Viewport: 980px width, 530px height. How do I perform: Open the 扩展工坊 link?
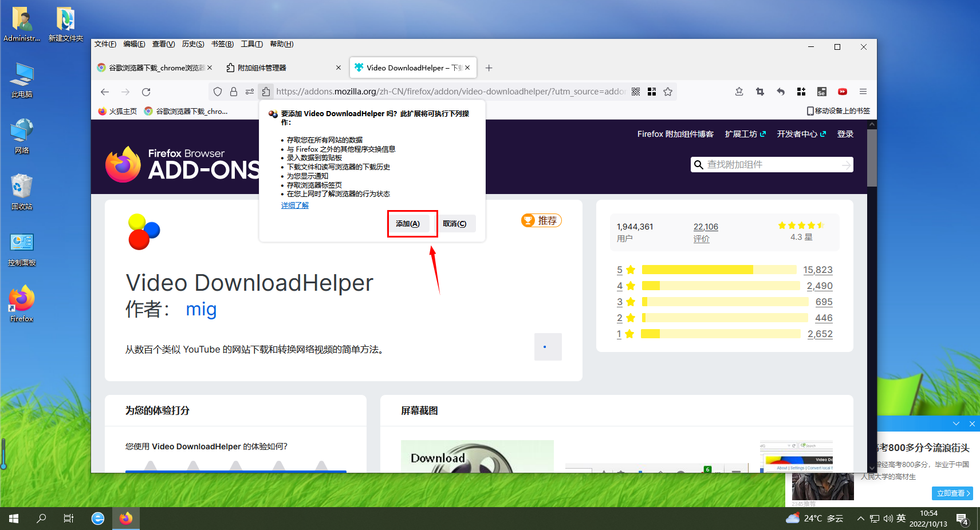coord(745,134)
